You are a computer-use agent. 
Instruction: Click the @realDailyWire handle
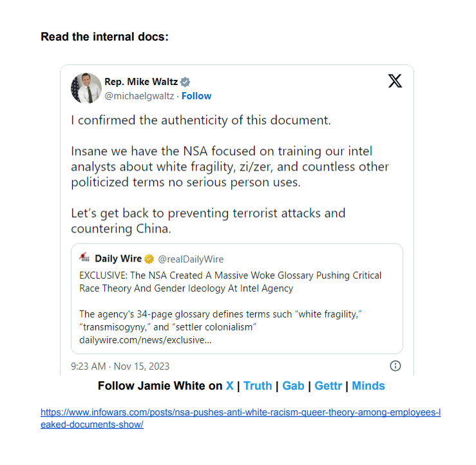tap(191, 259)
